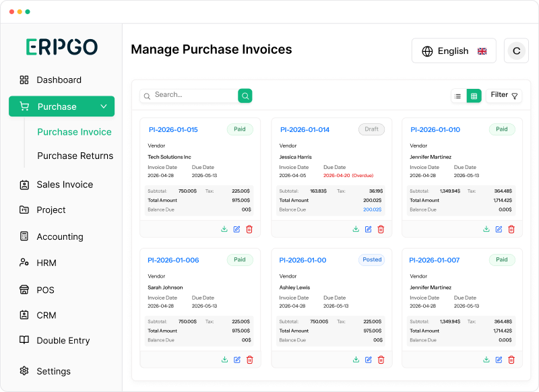This screenshot has width=539, height=392.
Task: Delete invoice PI-2026-01-010
Action: tap(511, 229)
